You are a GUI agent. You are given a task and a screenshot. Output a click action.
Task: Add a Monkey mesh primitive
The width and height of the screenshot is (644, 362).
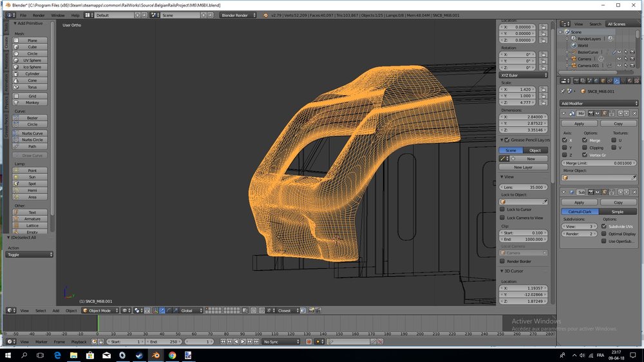coord(30,102)
